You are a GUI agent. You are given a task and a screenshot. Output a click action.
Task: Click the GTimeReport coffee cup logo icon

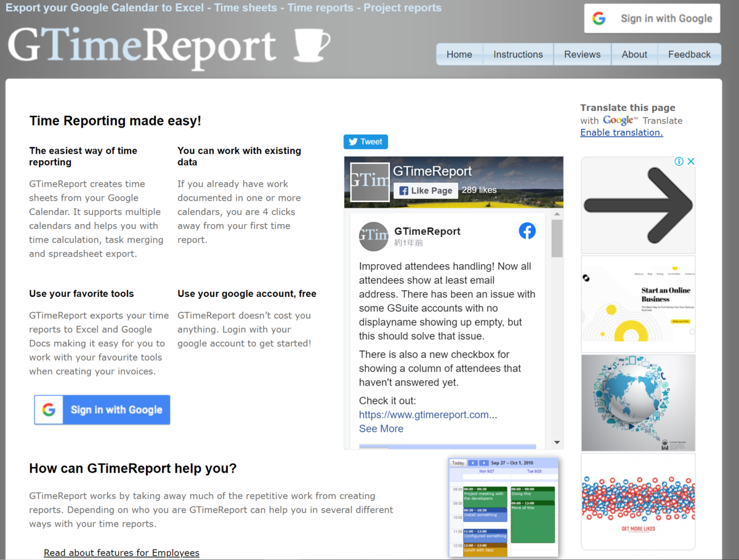(312, 46)
